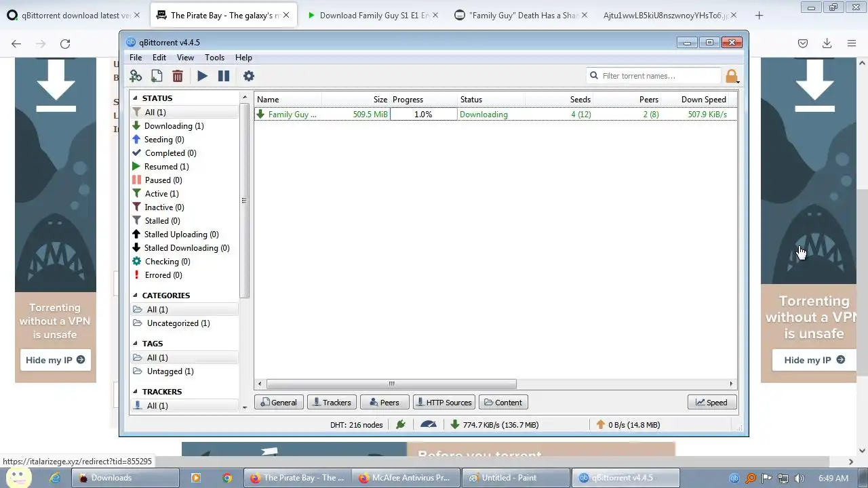Open Untitled - Paint from taskbar
Viewport: 868px width, 488px height.
pos(515,478)
